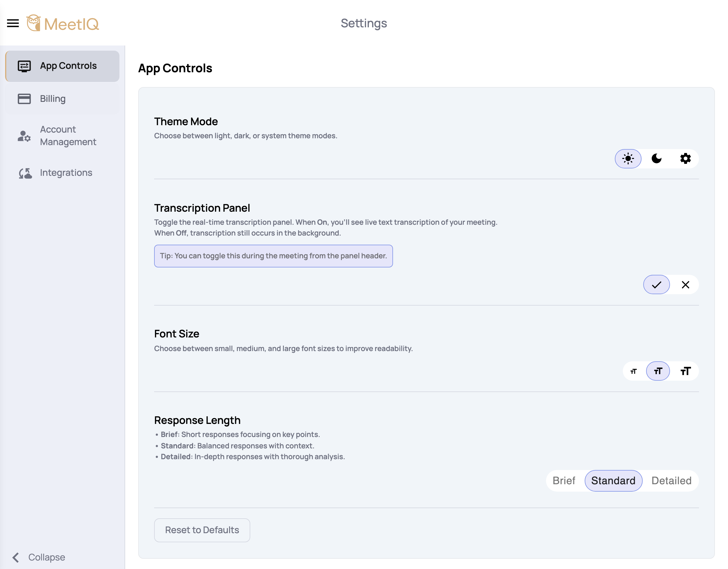The height and width of the screenshot is (569, 728).
Task: Set response length to Brief
Action: (564, 481)
